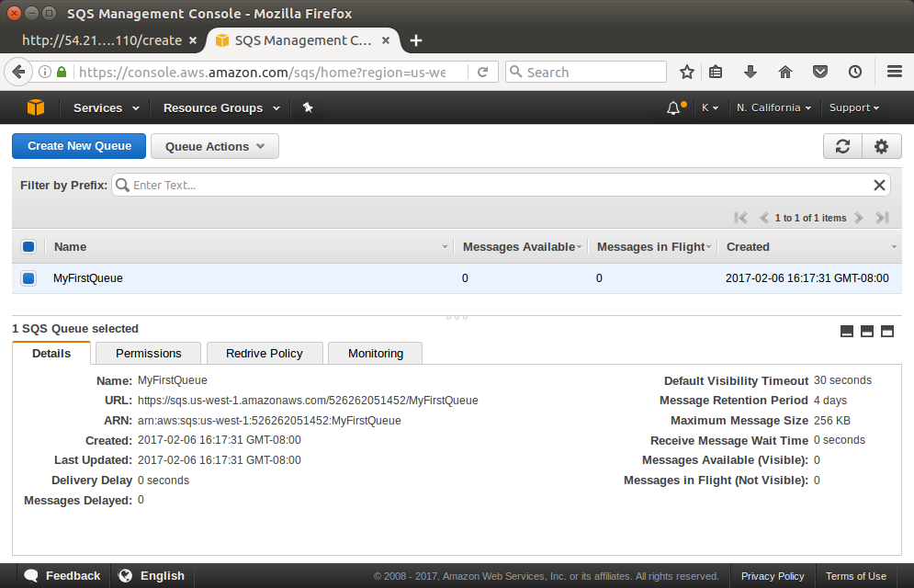The height and width of the screenshot is (588, 914).
Task: Open the Created column dropdown arrow
Action: coord(894,247)
